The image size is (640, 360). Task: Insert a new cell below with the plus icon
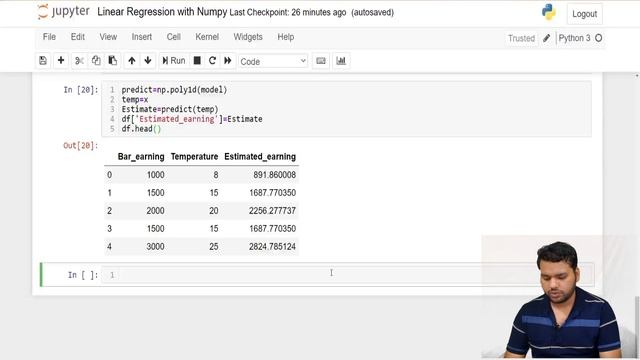61,61
